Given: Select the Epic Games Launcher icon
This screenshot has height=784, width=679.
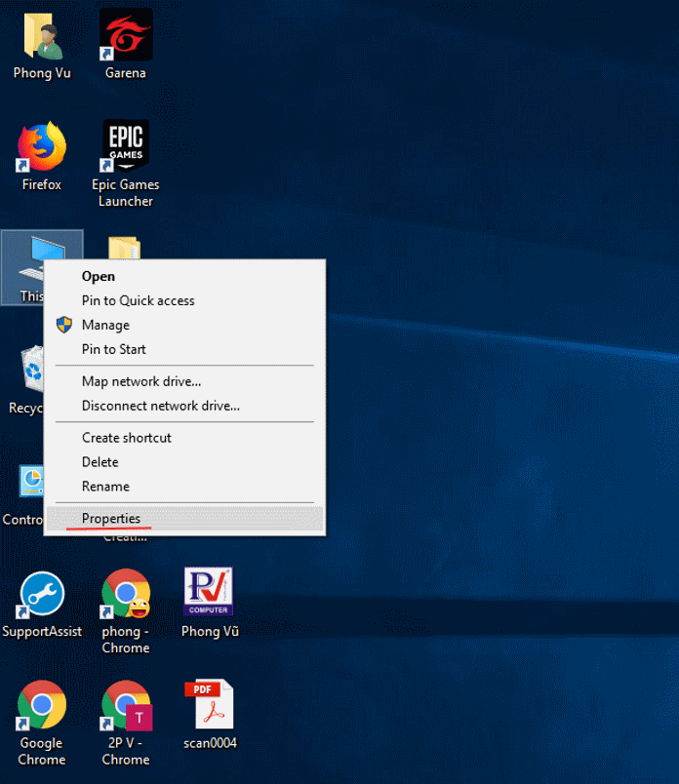Looking at the screenshot, I should click(x=126, y=148).
